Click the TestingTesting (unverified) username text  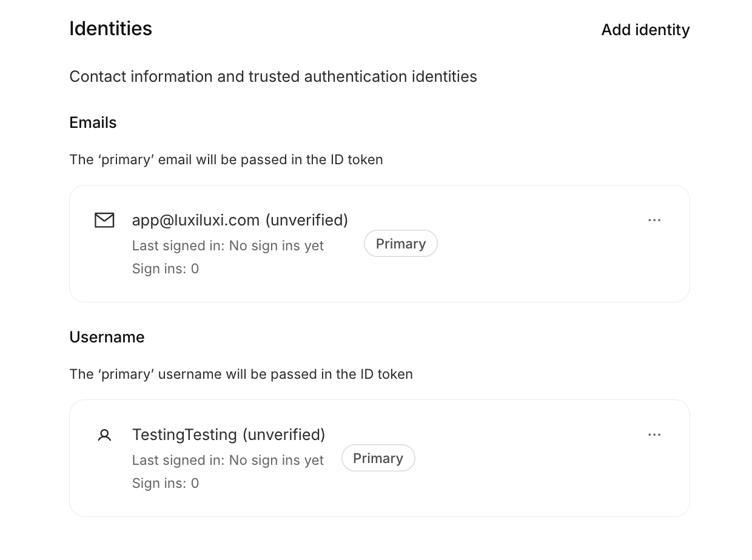point(229,435)
